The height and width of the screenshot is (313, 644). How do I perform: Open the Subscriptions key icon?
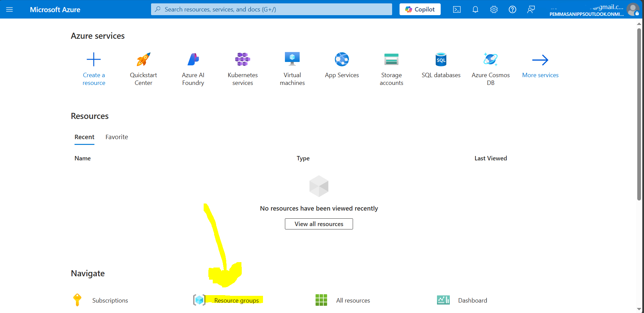pyautogui.click(x=77, y=300)
